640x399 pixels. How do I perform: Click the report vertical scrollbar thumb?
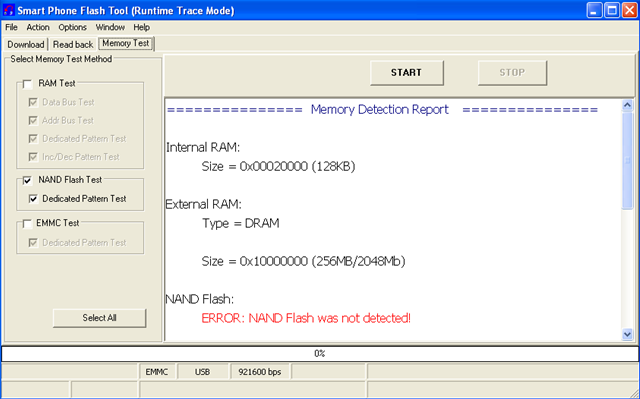click(x=627, y=161)
